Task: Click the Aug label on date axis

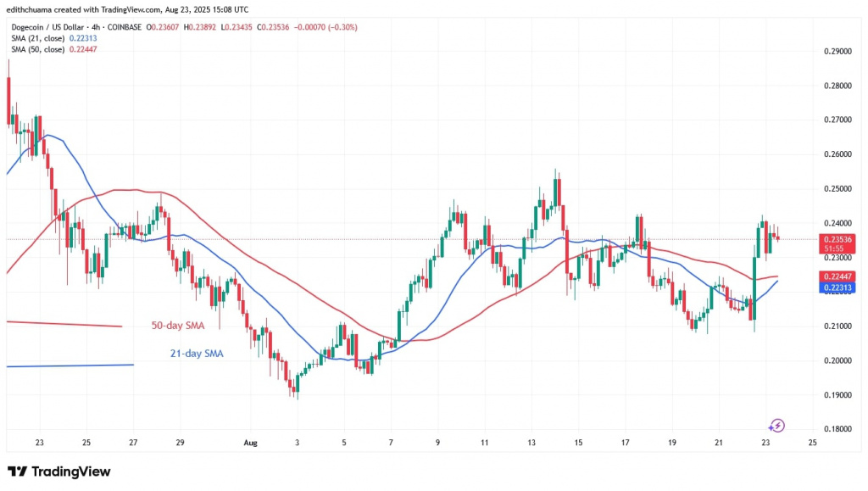Action: [251, 442]
